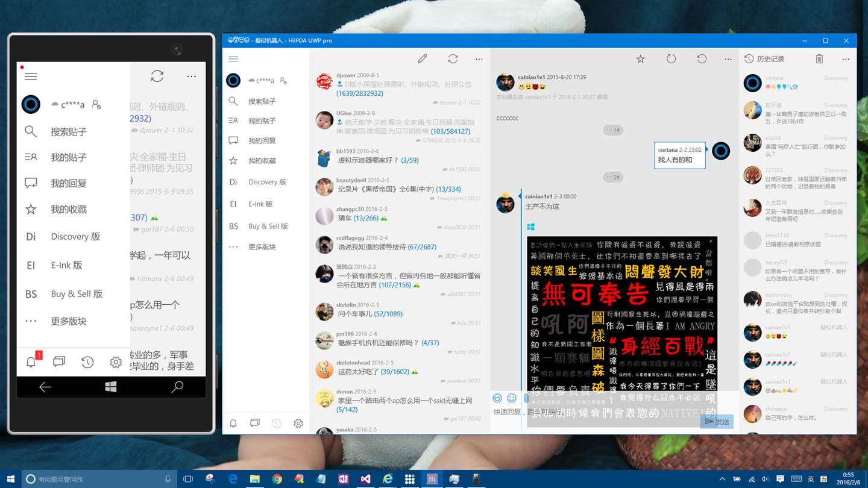Tap history clock icon on phone
The height and width of the screenshot is (488, 868).
(87, 362)
